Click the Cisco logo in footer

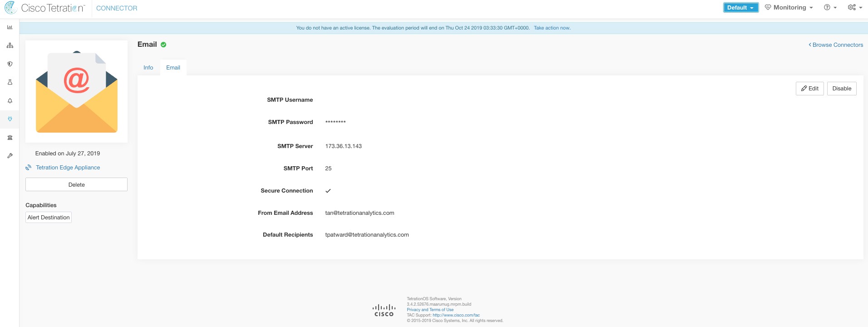click(384, 310)
